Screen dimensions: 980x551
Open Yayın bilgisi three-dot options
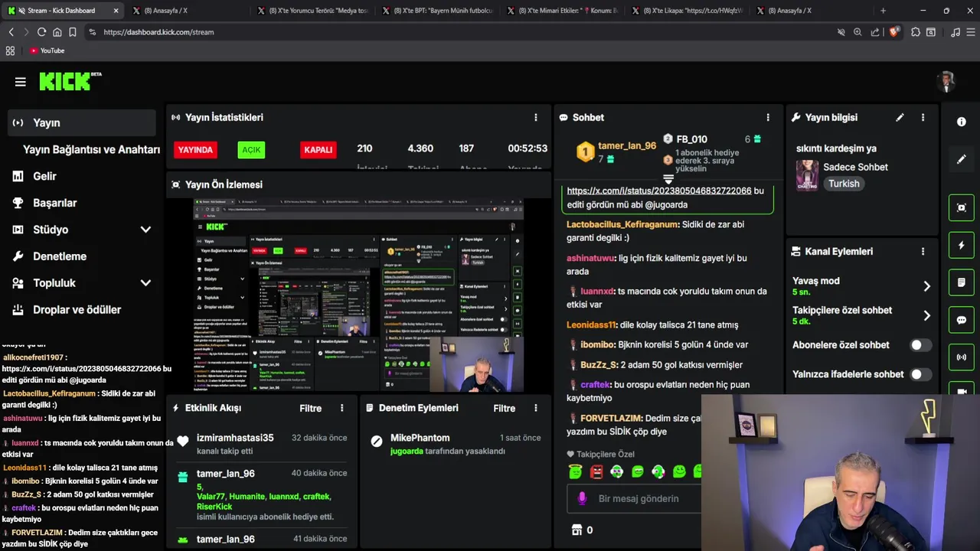(923, 117)
